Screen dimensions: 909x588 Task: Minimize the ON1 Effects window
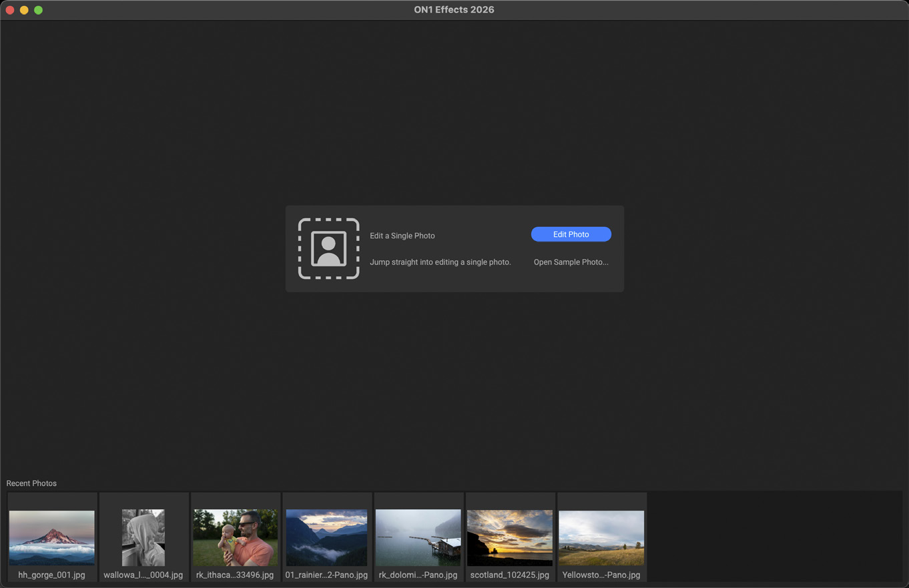click(24, 10)
